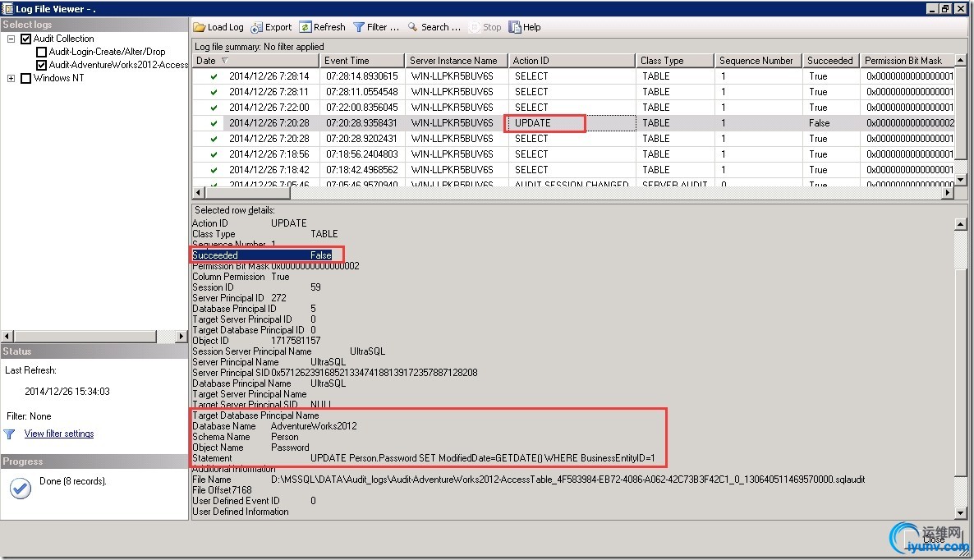Open Help from the toolbar icon
Screen dimensions: 974x560
(x=514, y=27)
